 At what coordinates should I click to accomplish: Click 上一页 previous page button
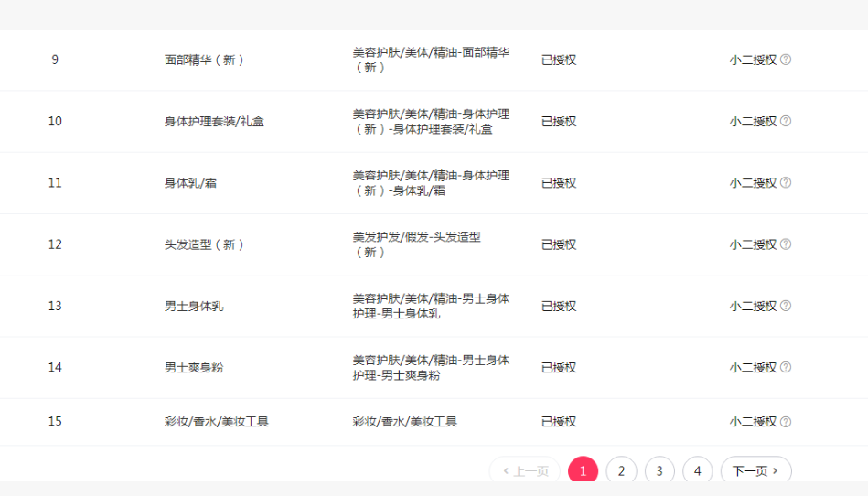(525, 471)
